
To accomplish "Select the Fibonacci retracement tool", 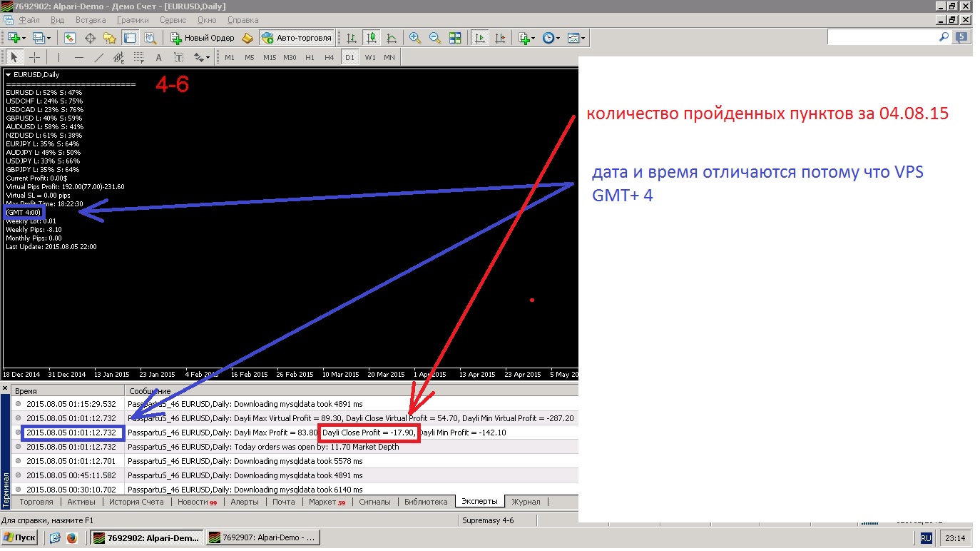I will 139,57.
